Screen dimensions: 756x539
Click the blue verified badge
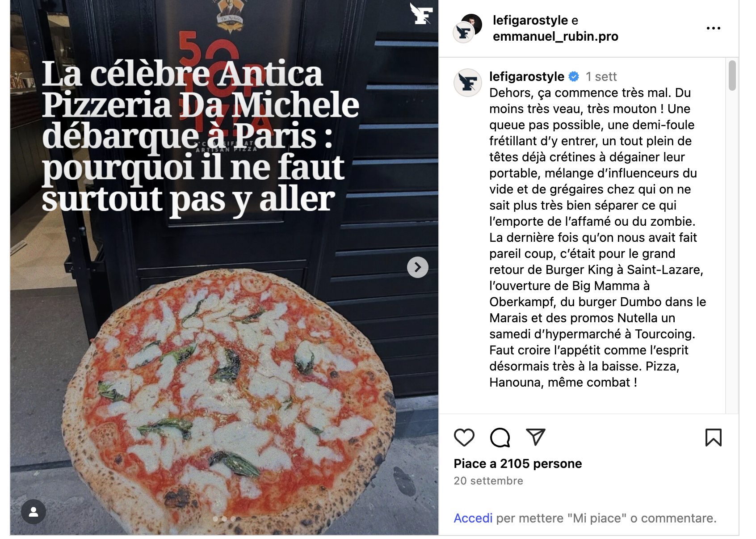click(x=574, y=77)
